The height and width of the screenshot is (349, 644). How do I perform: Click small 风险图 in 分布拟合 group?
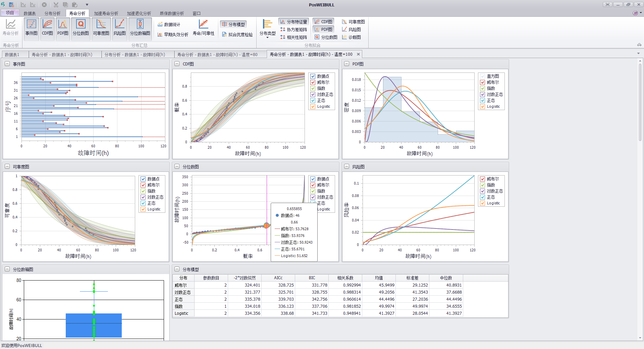(x=351, y=30)
